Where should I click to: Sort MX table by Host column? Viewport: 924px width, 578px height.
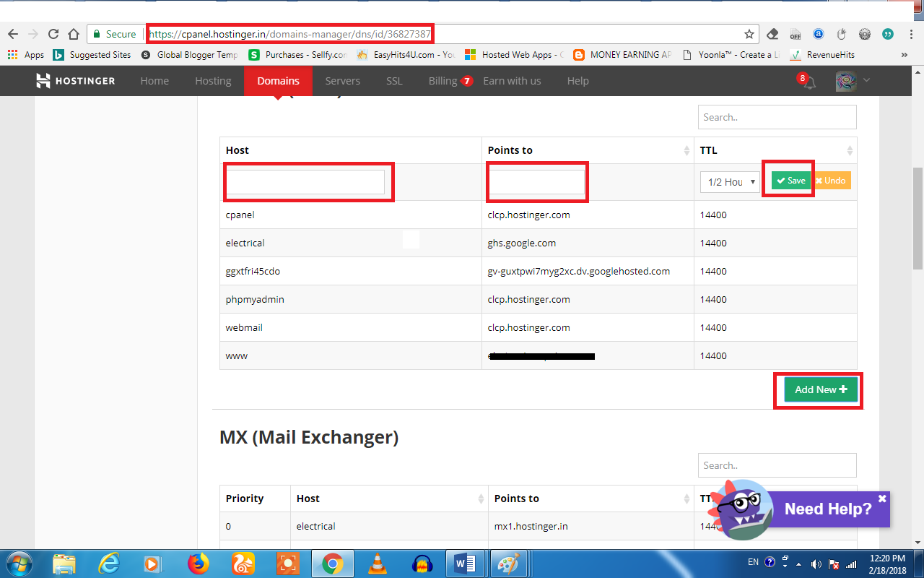389,499
